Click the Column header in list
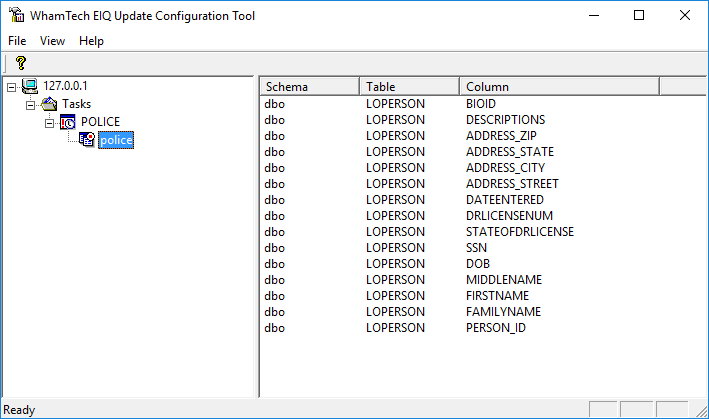Image resolution: width=709 pixels, height=419 pixels. pyautogui.click(x=560, y=86)
